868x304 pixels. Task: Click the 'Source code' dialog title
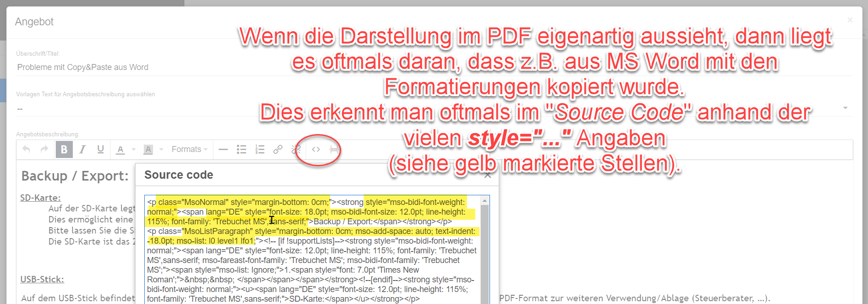click(179, 175)
